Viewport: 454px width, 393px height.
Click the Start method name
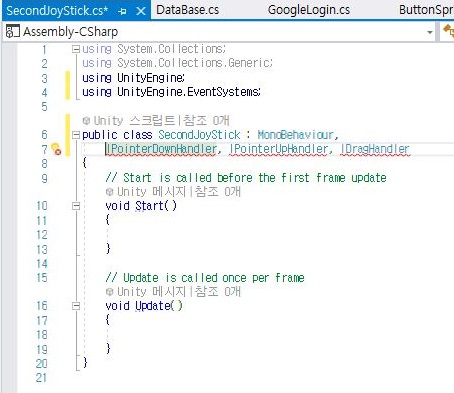150,206
